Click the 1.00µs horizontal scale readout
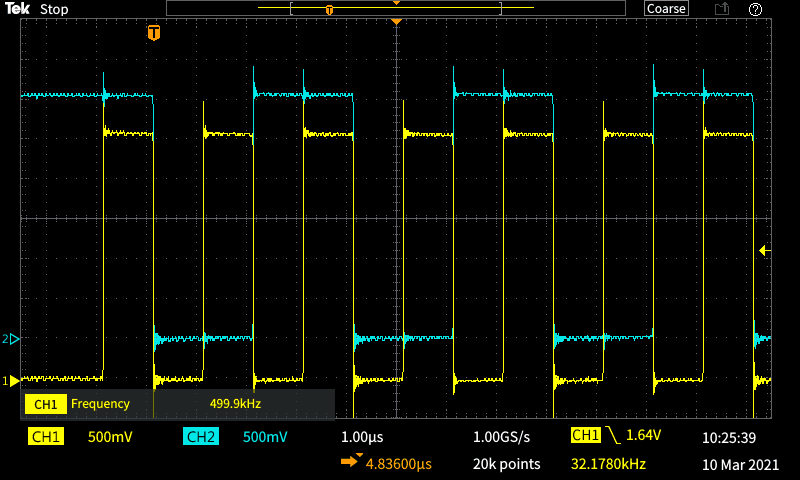 [x=362, y=437]
